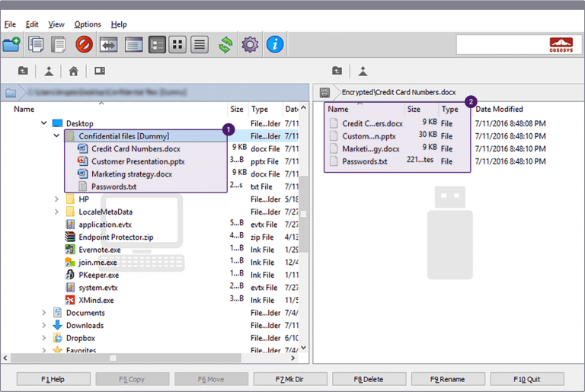Select Credit C...ers.docx in right panel
The height and width of the screenshot is (392, 585).
click(372, 123)
